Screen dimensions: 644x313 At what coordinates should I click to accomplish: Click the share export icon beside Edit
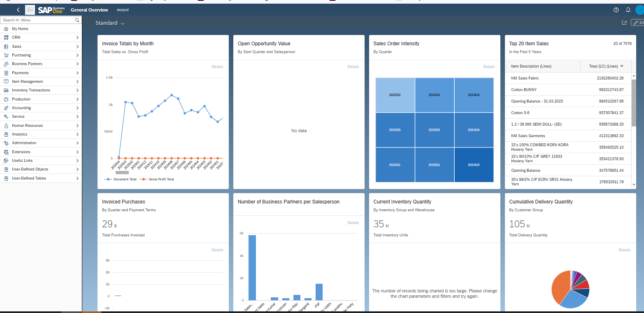pos(624,23)
